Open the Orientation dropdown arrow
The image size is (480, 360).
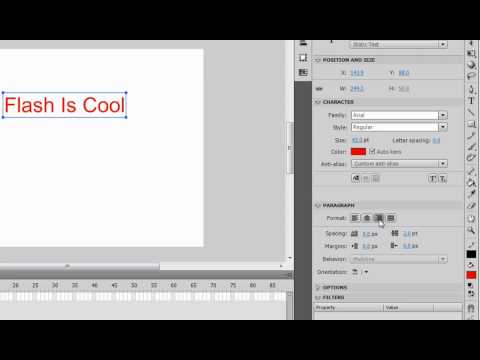click(x=366, y=272)
